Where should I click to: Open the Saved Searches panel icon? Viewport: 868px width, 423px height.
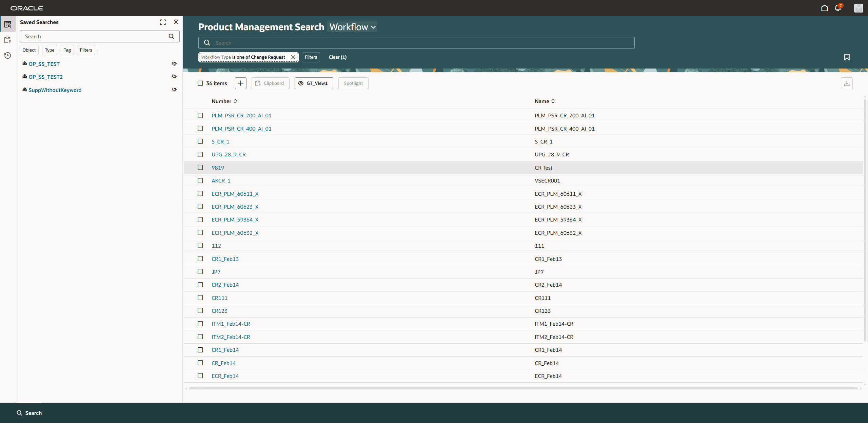click(x=8, y=24)
